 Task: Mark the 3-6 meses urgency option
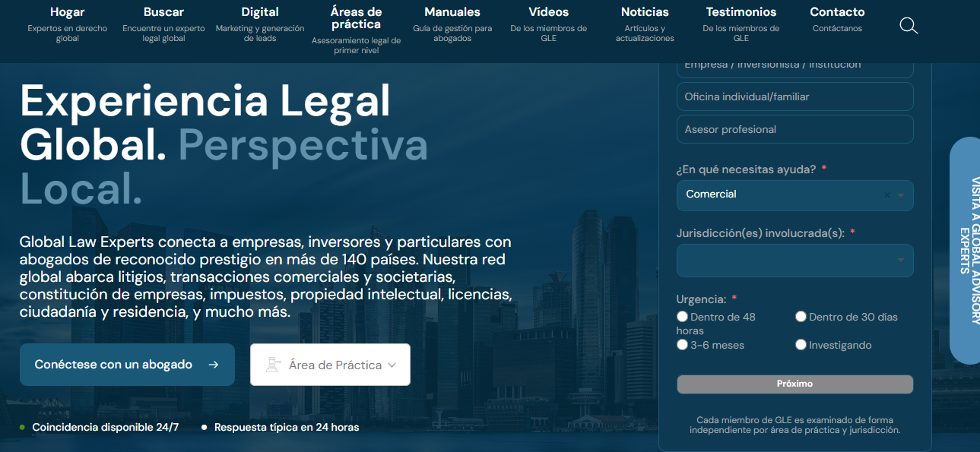click(x=682, y=344)
